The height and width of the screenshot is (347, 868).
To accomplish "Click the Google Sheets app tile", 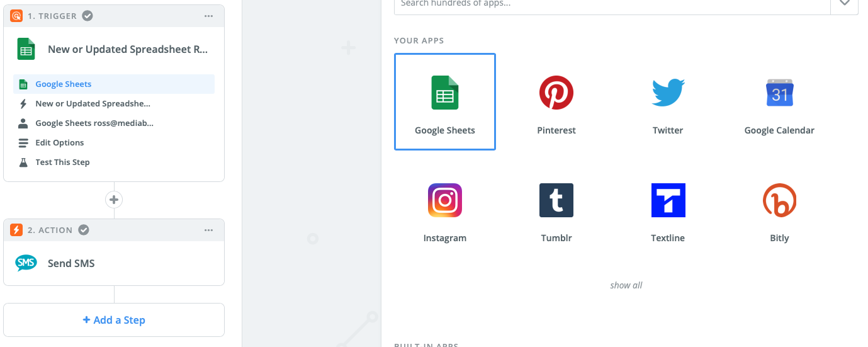I will [445, 101].
